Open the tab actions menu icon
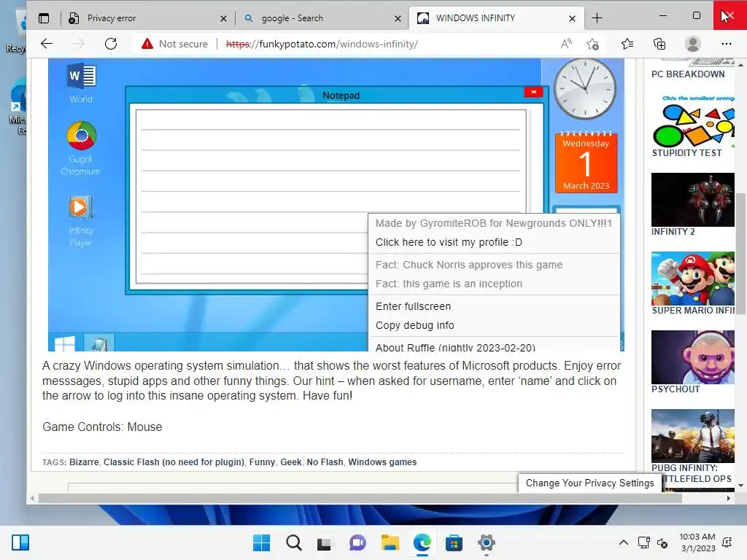The height and width of the screenshot is (560, 747). point(44,18)
